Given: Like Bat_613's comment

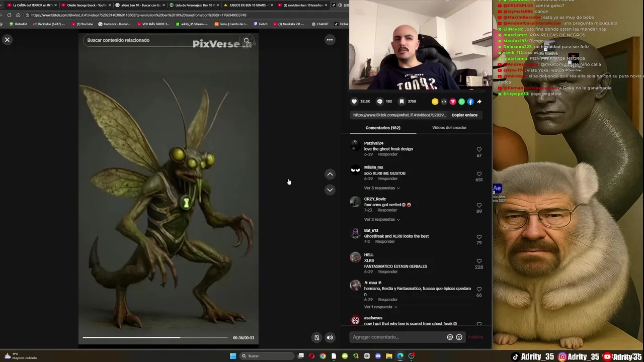Looking at the screenshot, I should click(479, 237).
